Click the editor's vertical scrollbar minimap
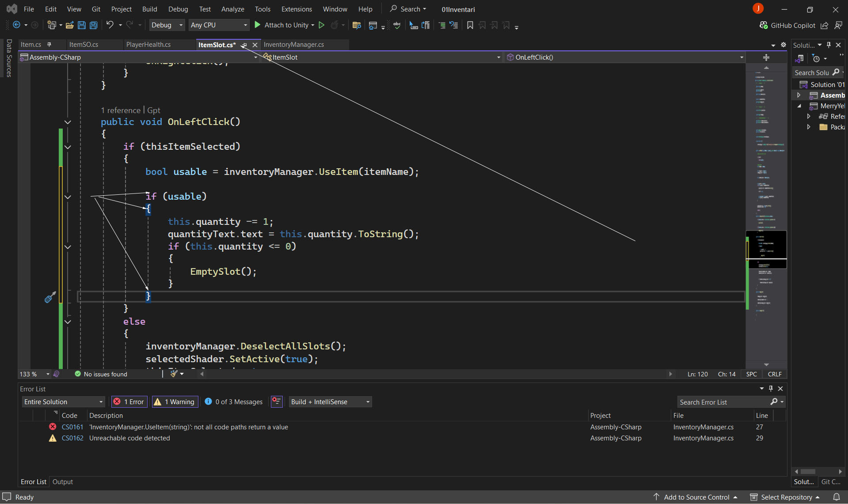This screenshot has width=848, height=504. (x=766, y=177)
